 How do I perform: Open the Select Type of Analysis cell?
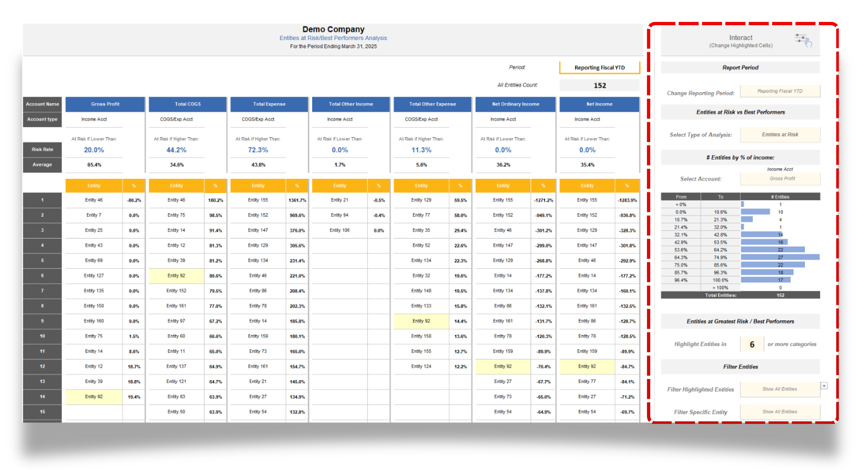[780, 135]
